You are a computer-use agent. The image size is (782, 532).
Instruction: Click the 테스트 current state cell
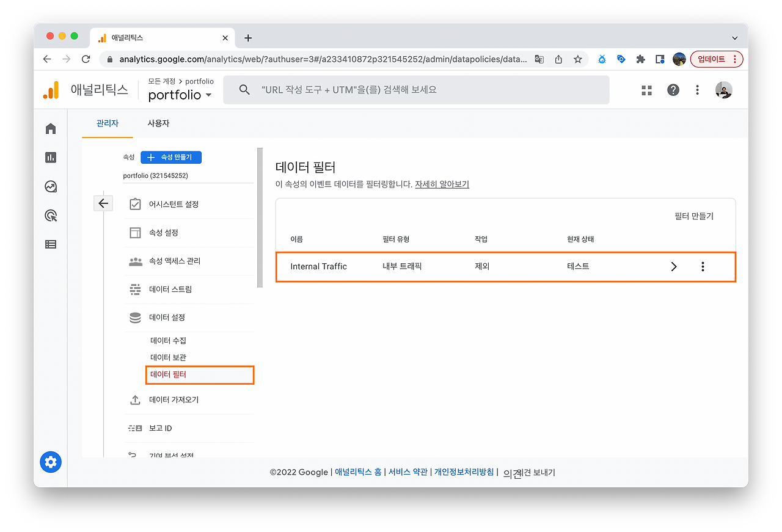pyautogui.click(x=578, y=266)
